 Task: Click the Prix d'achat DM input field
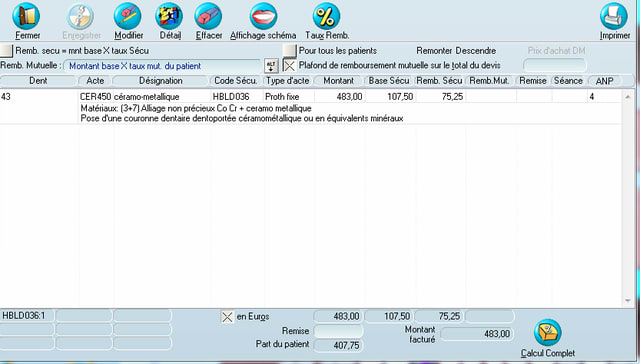click(x=555, y=66)
